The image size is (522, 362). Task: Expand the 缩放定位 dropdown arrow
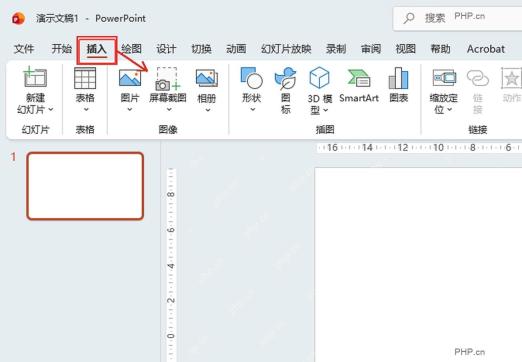[450, 110]
